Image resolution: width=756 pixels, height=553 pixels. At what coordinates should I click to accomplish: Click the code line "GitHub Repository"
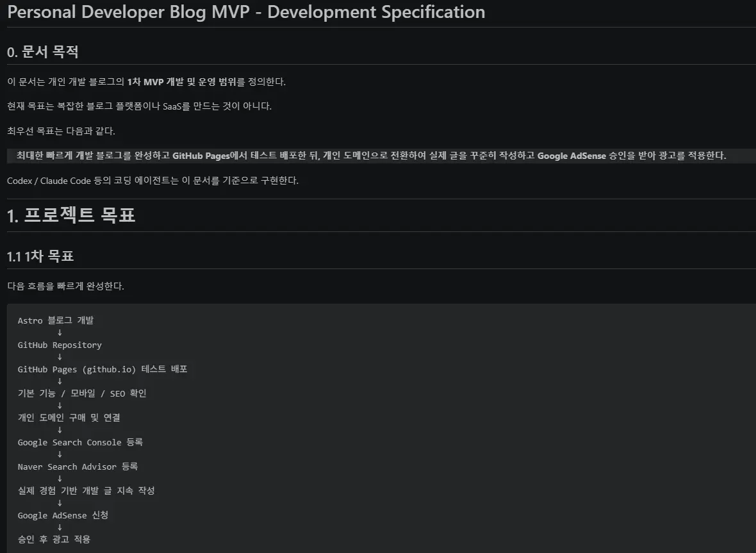point(60,345)
